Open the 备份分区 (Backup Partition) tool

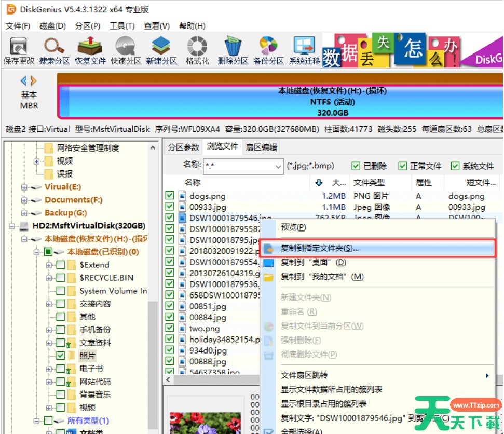click(x=268, y=49)
